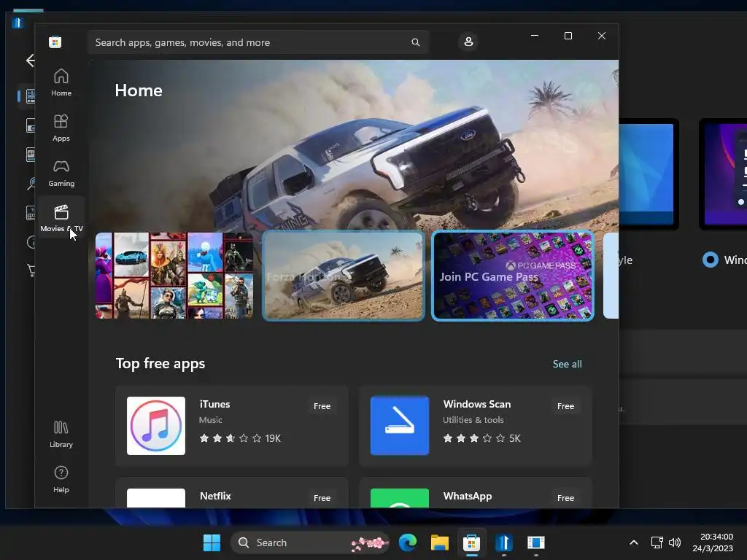Viewport: 747px width, 560px height.
Task: Click the network icon in system tray
Action: pyautogui.click(x=657, y=542)
